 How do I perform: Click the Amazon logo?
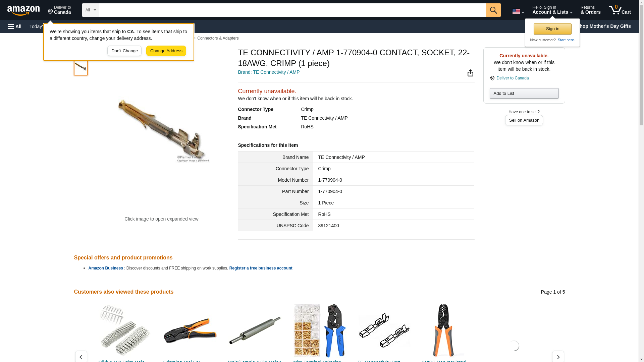[23, 10]
